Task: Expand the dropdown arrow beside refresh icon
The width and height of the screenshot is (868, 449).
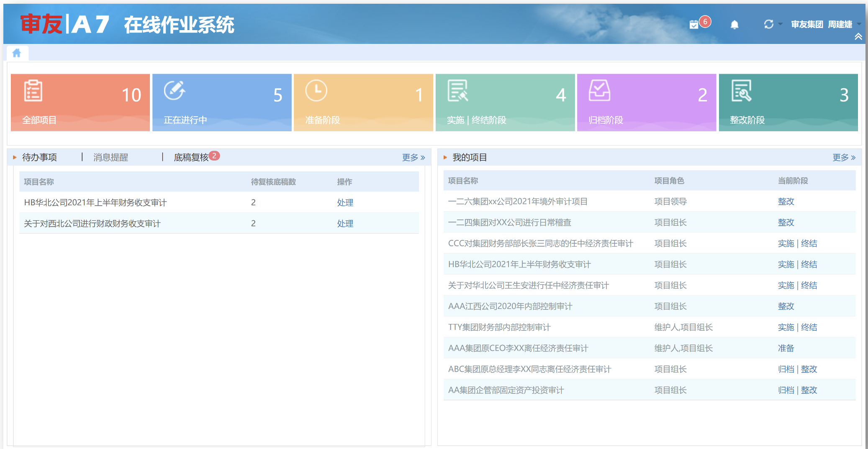Action: tap(780, 24)
